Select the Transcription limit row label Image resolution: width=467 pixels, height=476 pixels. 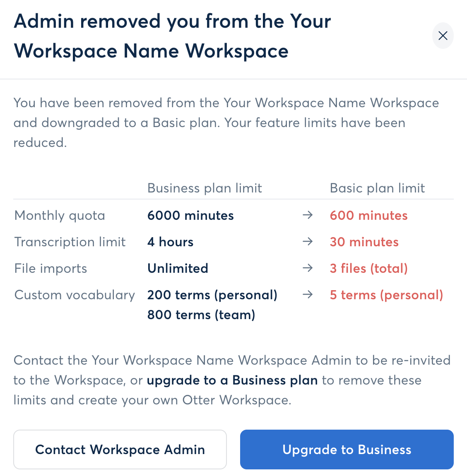coord(70,241)
